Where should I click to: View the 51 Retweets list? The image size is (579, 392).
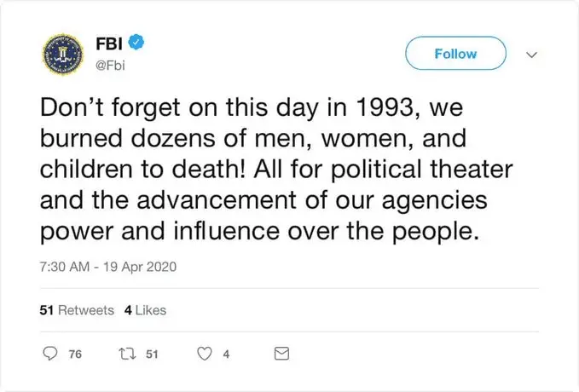[x=77, y=310]
